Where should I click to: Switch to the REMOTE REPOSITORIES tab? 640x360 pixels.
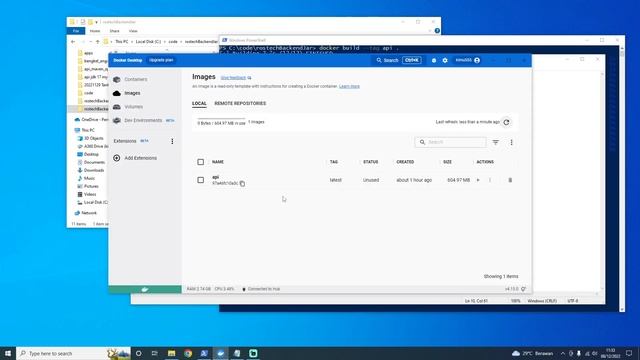240,103
